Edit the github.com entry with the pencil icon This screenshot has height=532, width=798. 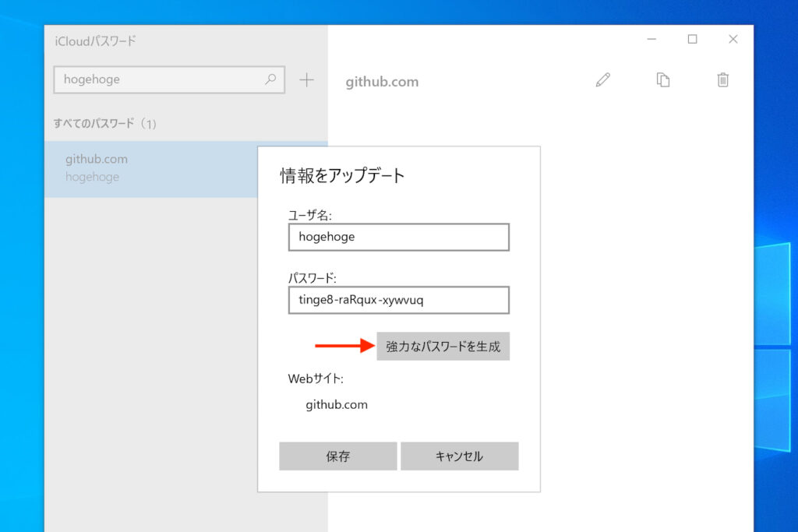(x=602, y=79)
